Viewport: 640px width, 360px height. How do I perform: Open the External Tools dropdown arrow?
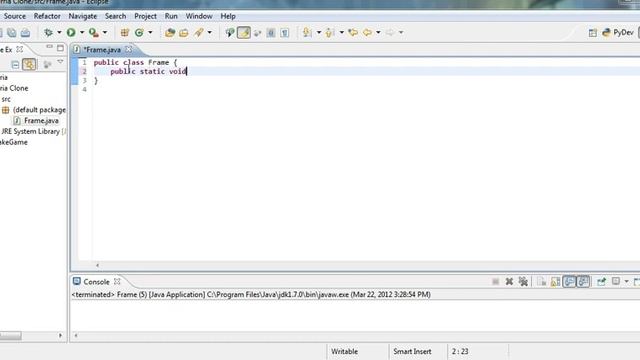click(105, 32)
